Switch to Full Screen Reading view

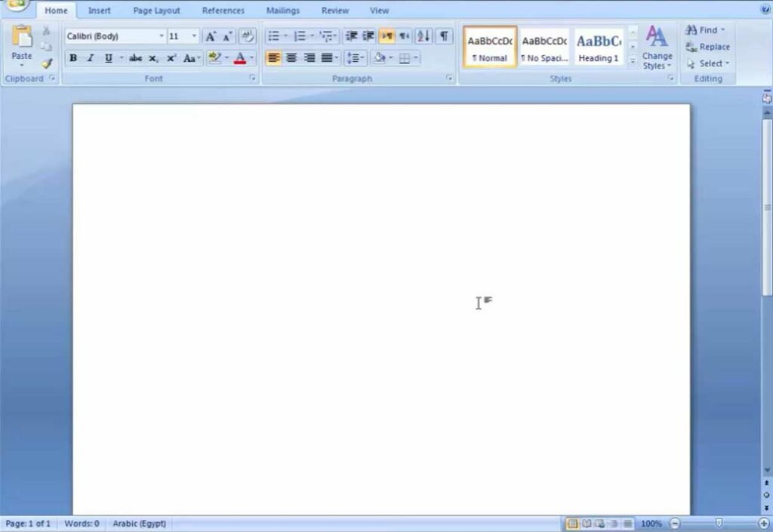[587, 524]
